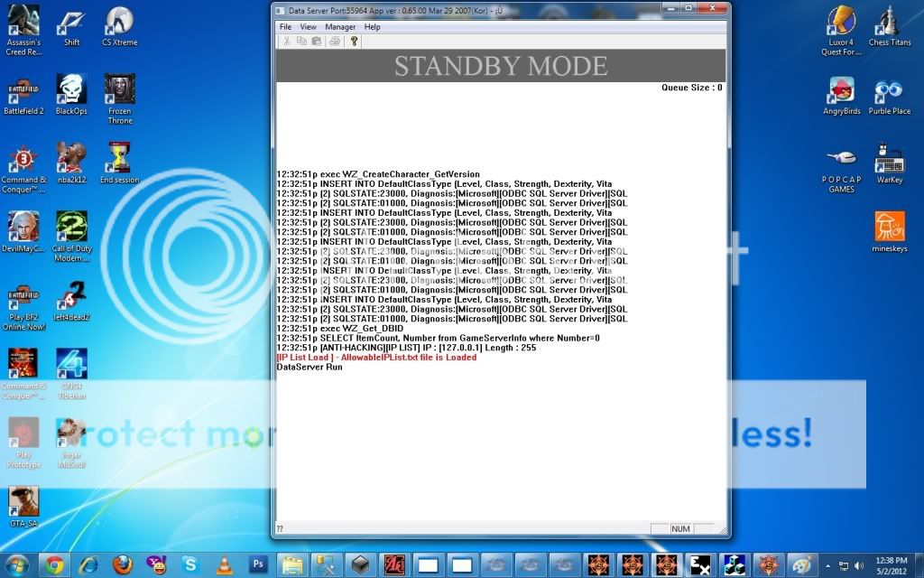924x578 pixels.
Task: Open the File menu
Action: 285,27
